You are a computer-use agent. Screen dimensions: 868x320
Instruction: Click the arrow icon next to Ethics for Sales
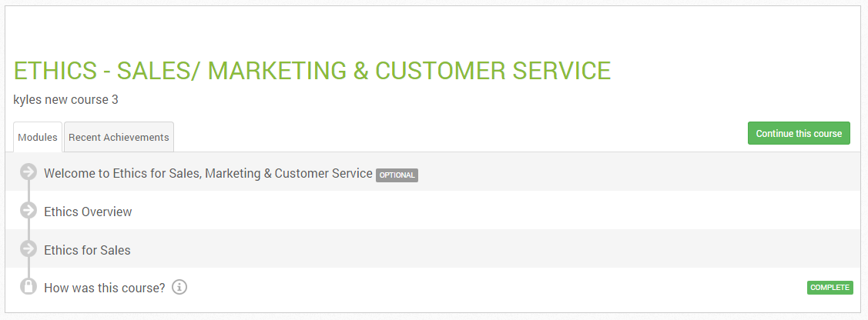pyautogui.click(x=28, y=248)
